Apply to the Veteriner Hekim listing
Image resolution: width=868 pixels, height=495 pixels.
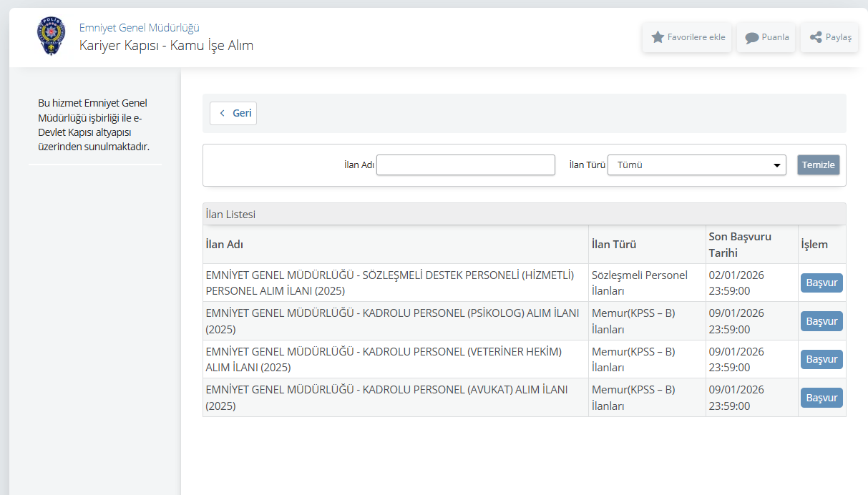821,359
